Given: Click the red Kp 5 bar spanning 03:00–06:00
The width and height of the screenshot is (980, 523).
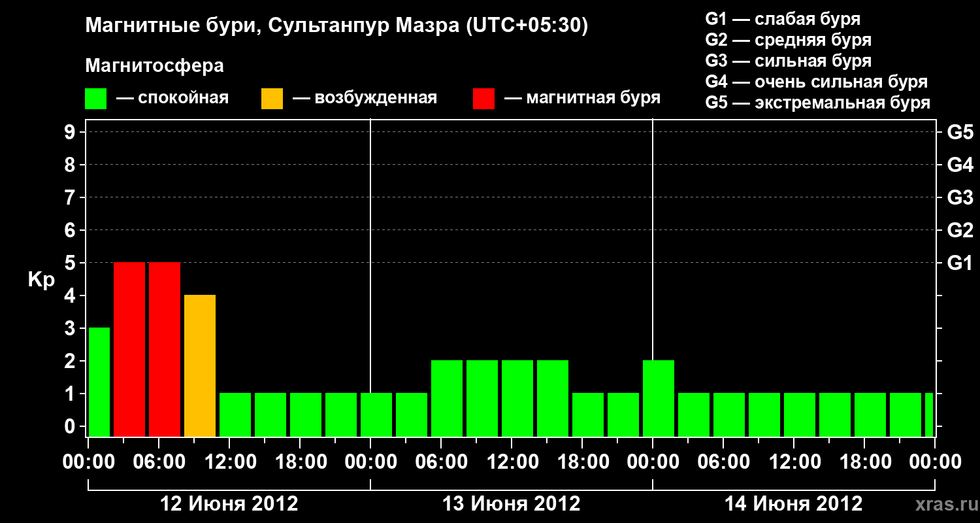Looking at the screenshot, I should pyautogui.click(x=129, y=349).
